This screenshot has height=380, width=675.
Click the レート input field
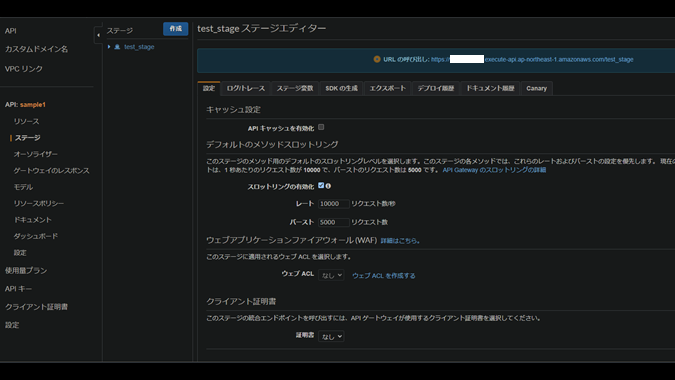point(333,204)
